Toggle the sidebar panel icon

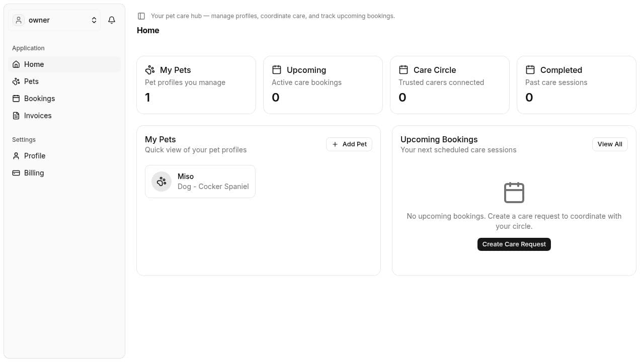pyautogui.click(x=141, y=16)
